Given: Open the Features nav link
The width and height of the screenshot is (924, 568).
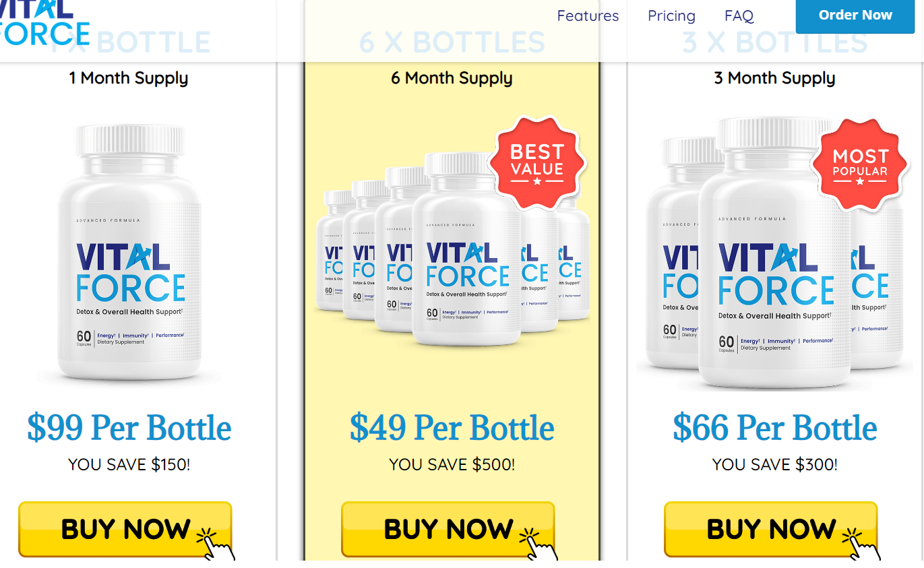Looking at the screenshot, I should [x=588, y=15].
